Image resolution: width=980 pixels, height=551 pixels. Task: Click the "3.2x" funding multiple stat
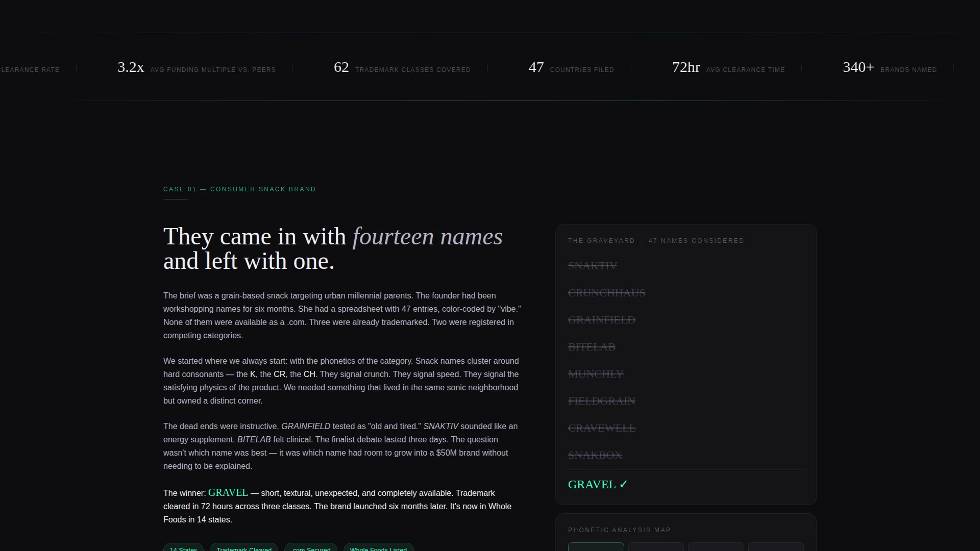click(x=131, y=67)
